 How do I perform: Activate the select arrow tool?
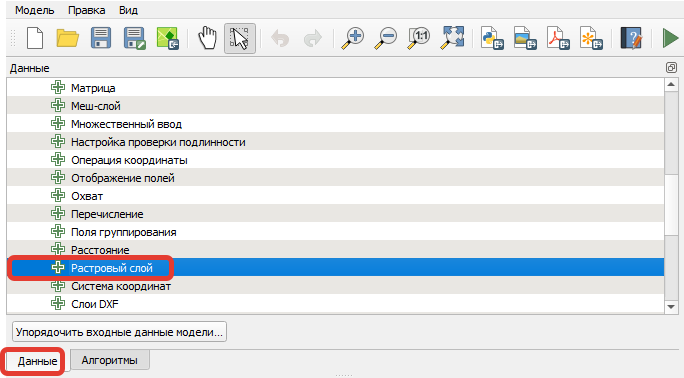(x=239, y=38)
